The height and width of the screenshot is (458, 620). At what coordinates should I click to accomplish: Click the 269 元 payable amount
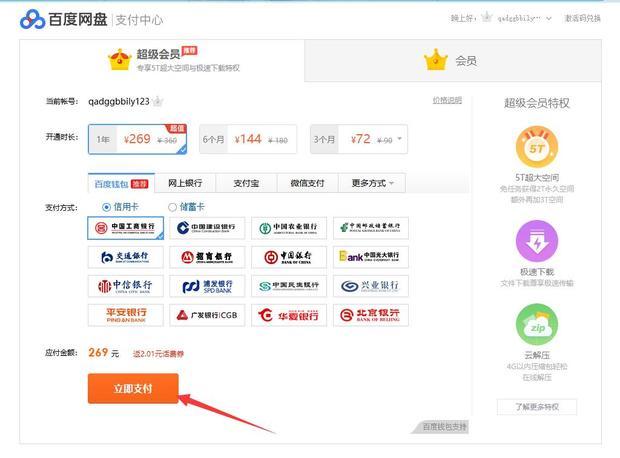pyautogui.click(x=104, y=352)
